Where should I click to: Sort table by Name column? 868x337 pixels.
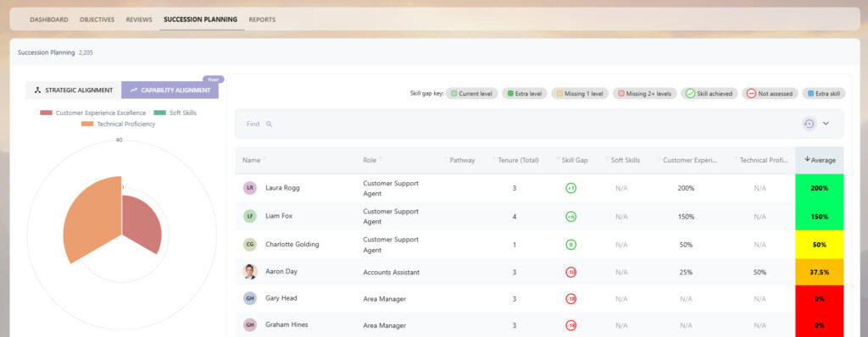(251, 161)
